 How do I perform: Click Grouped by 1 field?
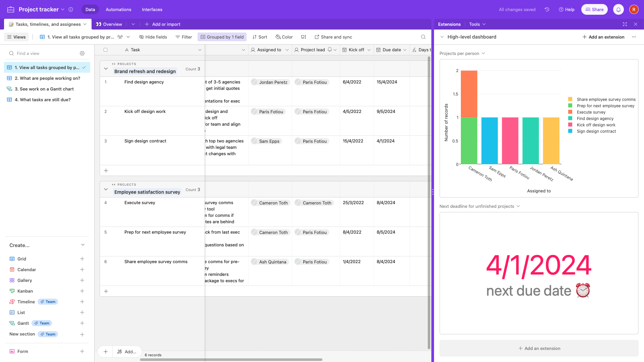[222, 37]
